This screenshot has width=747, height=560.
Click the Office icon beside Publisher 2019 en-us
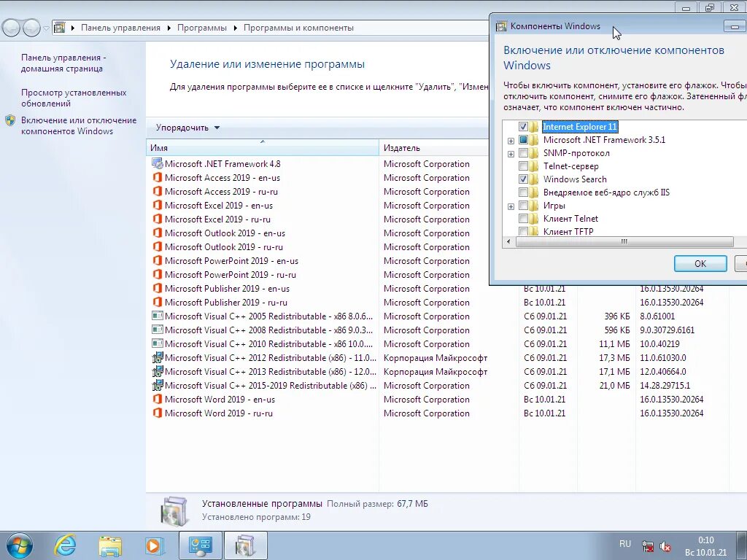[x=158, y=288]
